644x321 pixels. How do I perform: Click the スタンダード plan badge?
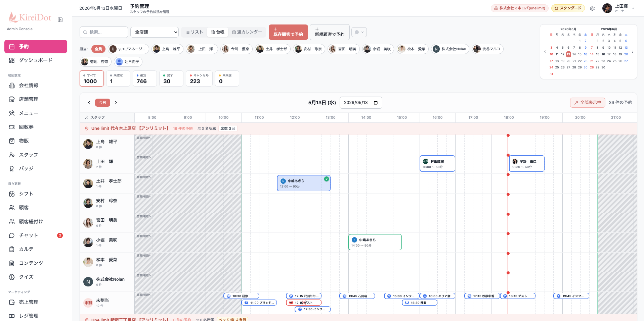[x=568, y=8]
